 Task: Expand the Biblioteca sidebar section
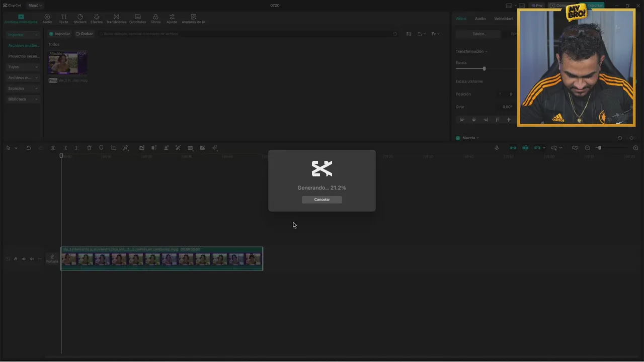pyautogui.click(x=23, y=99)
